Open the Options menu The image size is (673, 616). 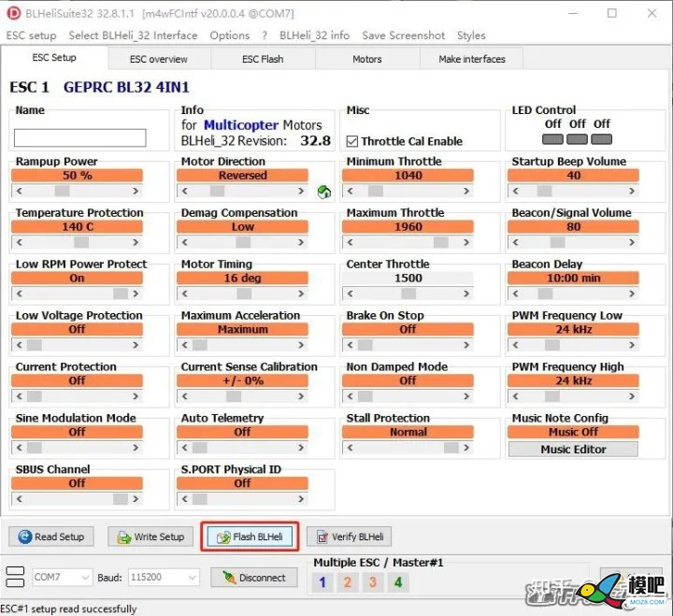[x=230, y=36]
